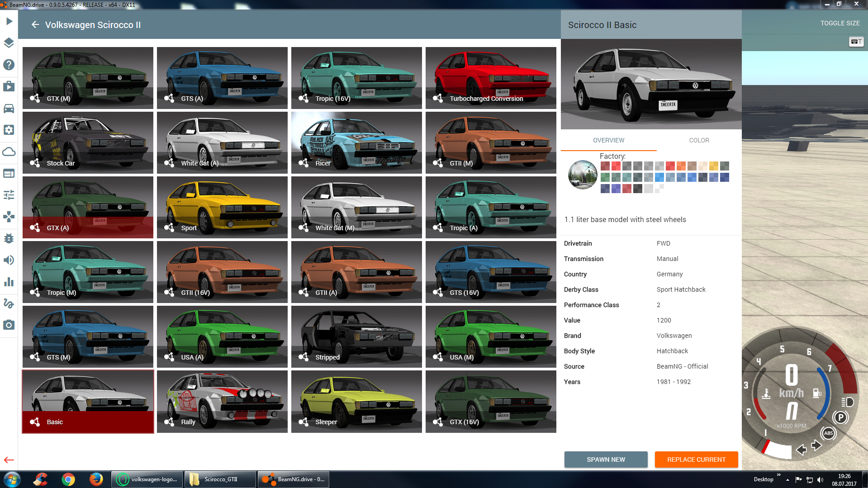Screen dimensions: 868x488
Task: Select the USA (A) configuration thumbnail
Action: (222, 336)
